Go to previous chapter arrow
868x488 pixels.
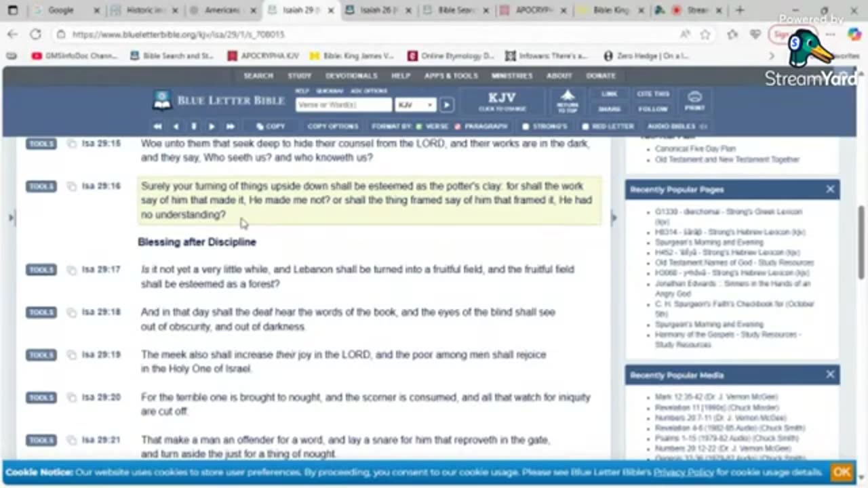point(176,127)
